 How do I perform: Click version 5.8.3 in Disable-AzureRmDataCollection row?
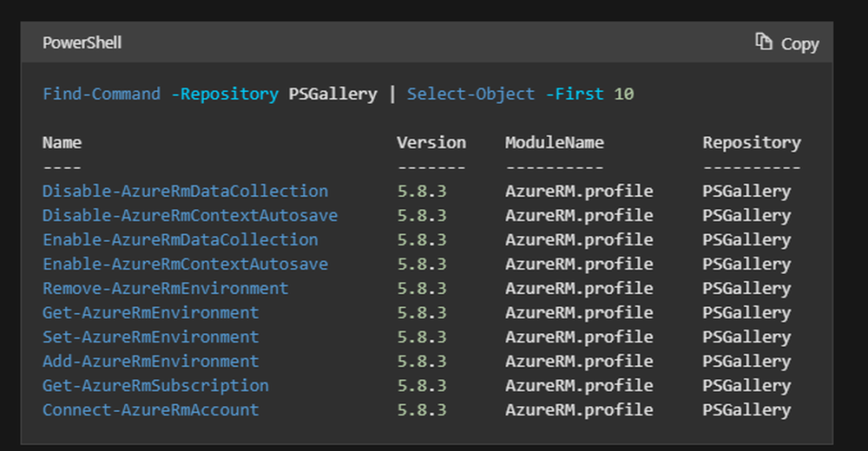[x=422, y=191]
